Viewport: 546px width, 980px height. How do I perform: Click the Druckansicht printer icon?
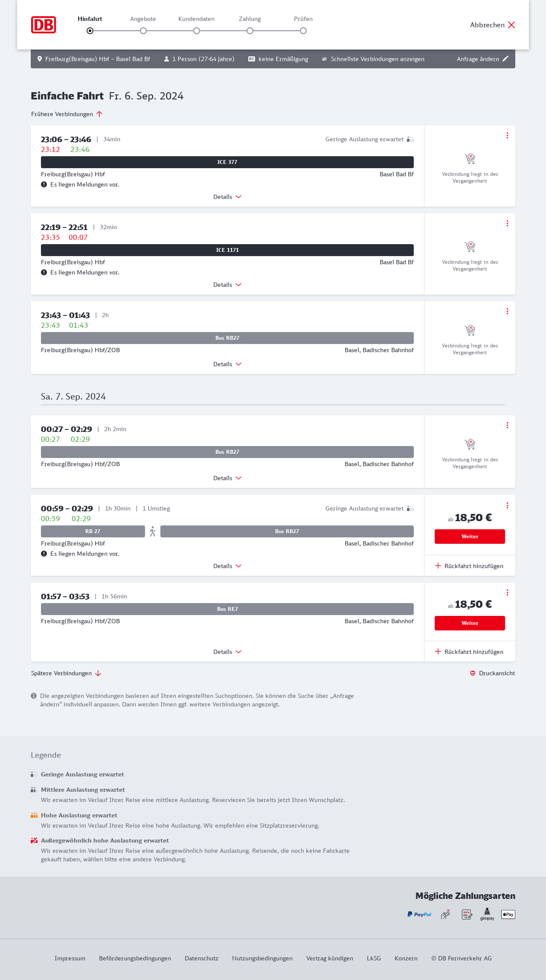(473, 673)
